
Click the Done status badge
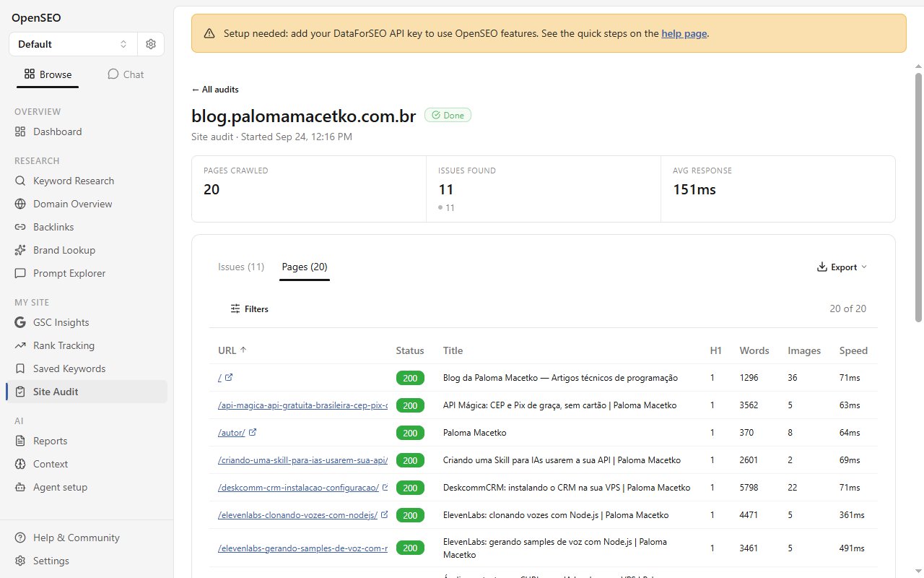click(x=448, y=115)
